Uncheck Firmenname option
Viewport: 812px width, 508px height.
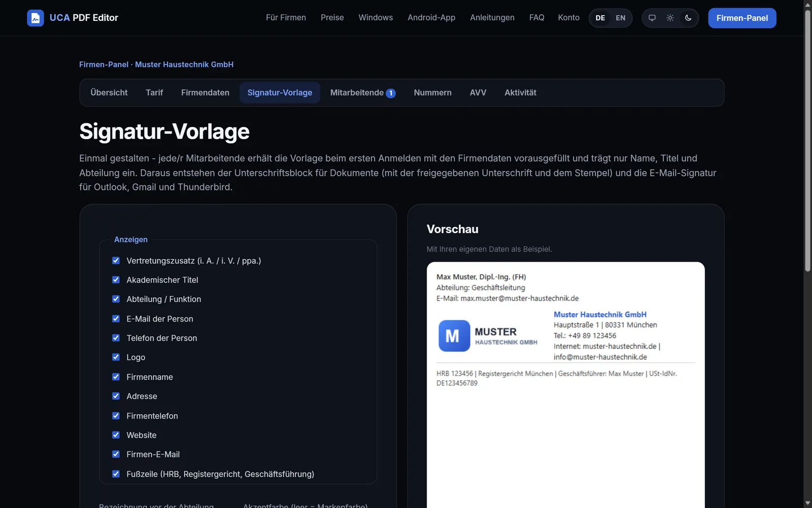[116, 377]
